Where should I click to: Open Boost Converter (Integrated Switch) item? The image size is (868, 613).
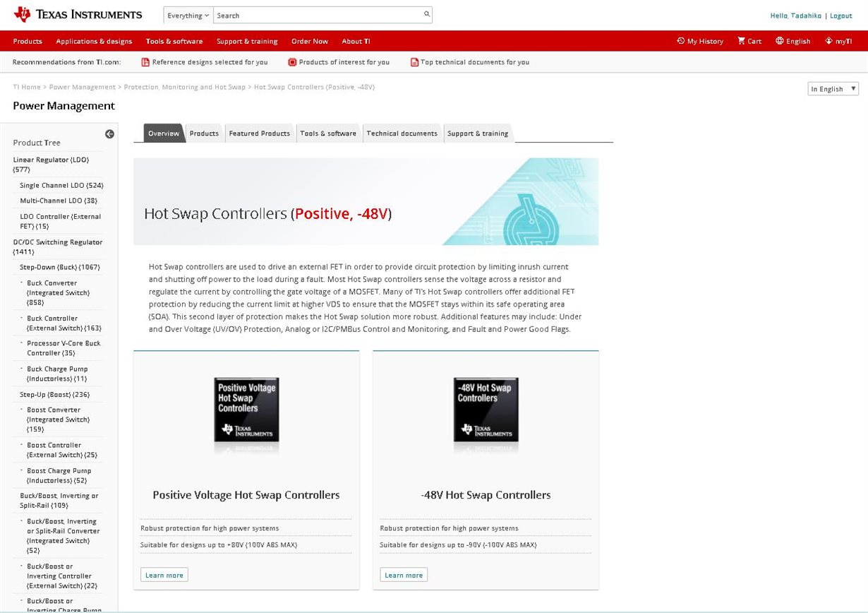point(59,419)
